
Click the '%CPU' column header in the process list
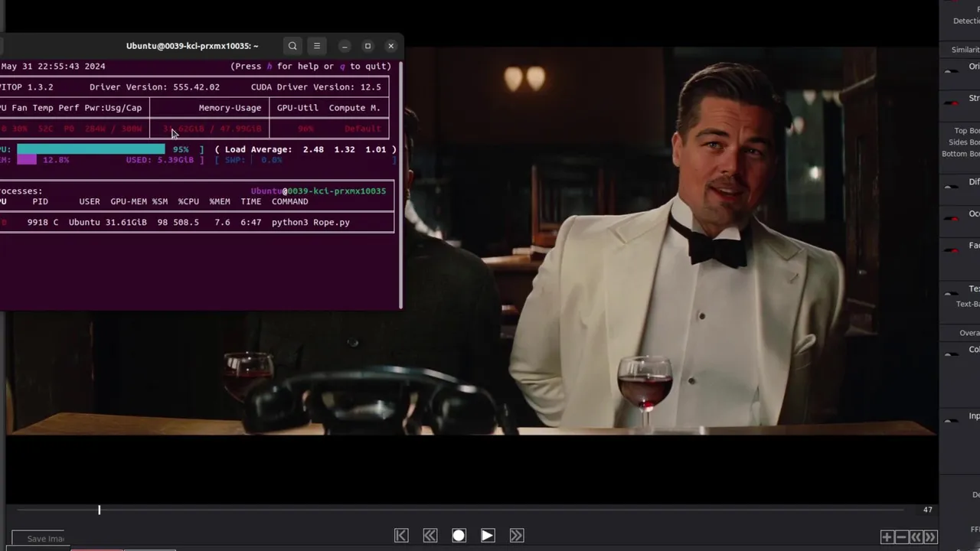pos(188,202)
